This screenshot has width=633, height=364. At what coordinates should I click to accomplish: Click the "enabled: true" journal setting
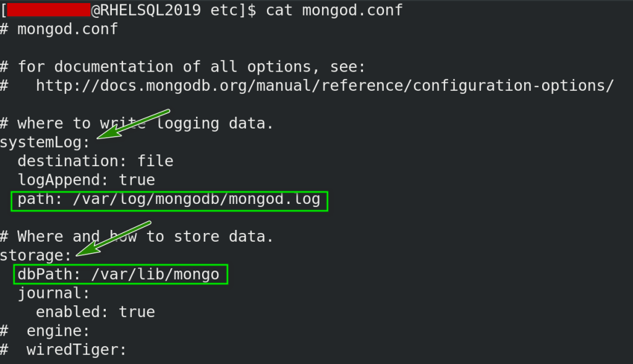[x=95, y=311]
